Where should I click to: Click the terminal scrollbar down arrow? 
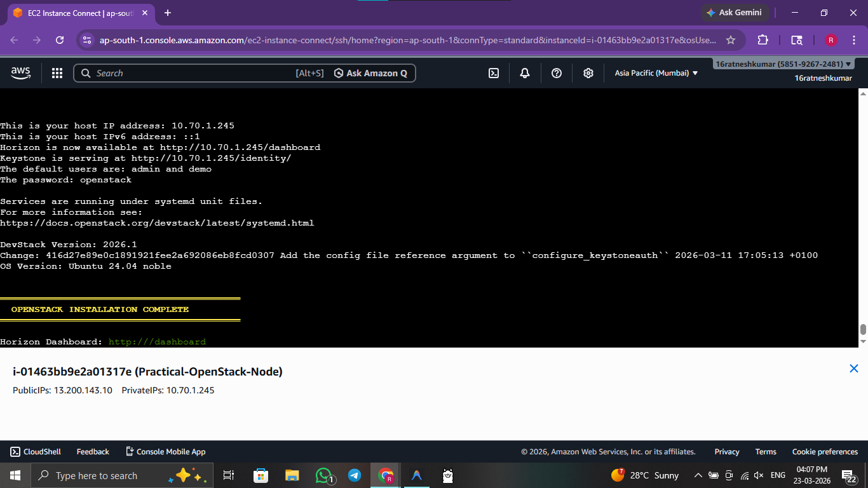click(863, 342)
